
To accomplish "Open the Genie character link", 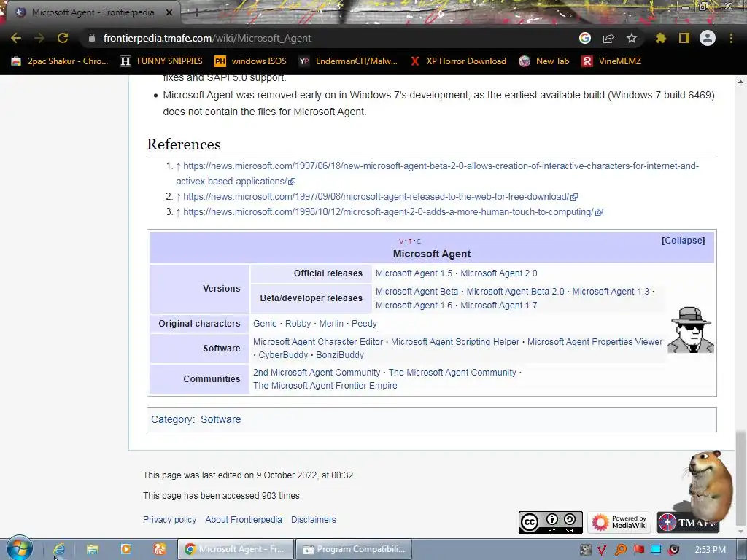I will (265, 323).
